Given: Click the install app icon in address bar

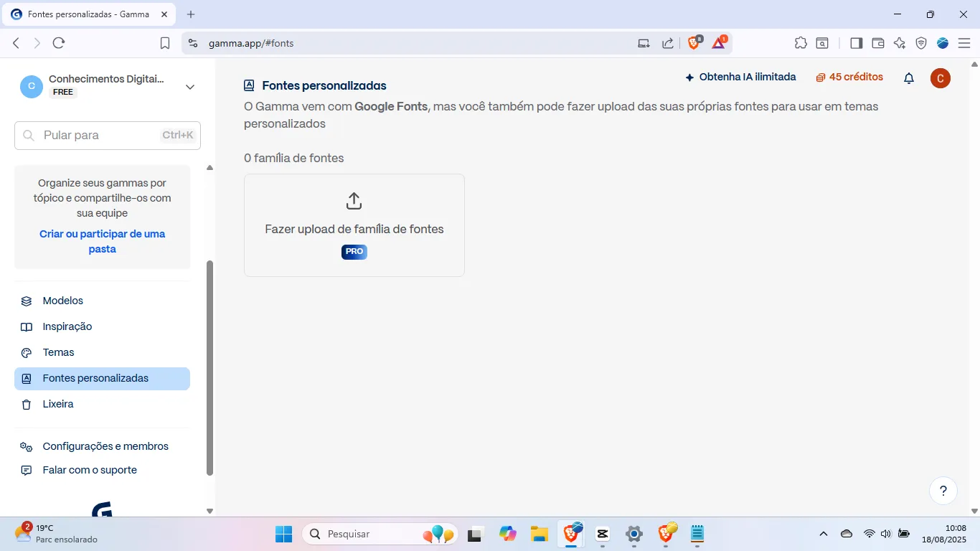Looking at the screenshot, I should coord(644,43).
